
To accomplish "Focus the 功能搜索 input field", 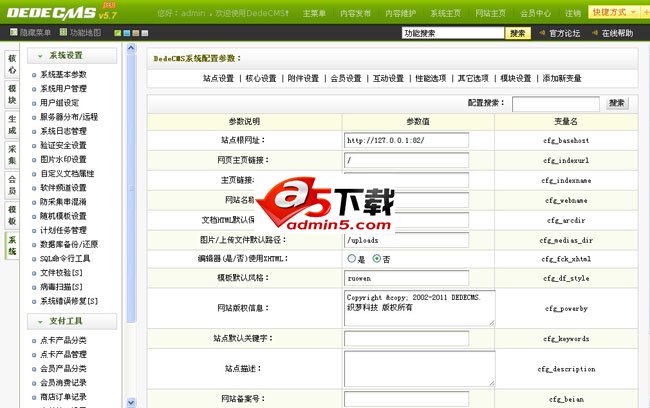I will 453,33.
